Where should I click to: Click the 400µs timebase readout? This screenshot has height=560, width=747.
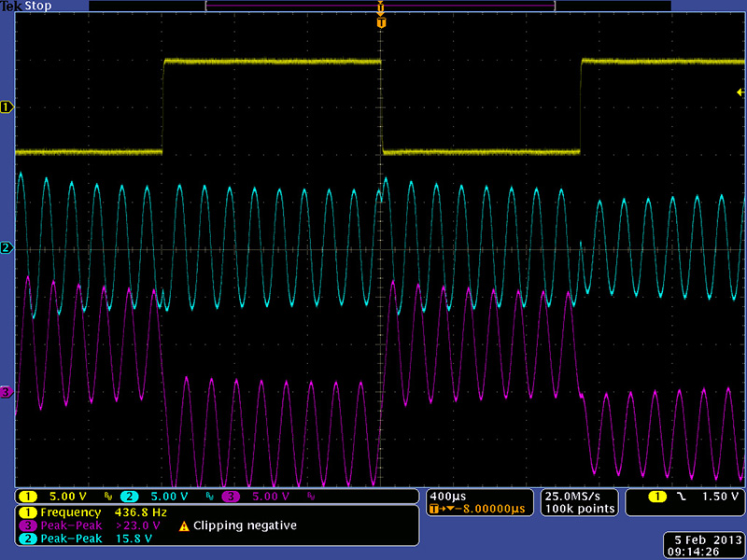[448, 496]
